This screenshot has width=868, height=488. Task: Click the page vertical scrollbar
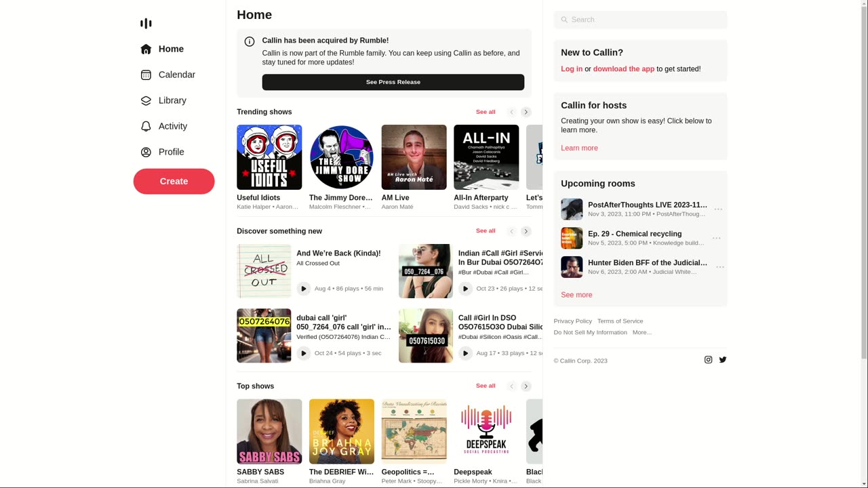coord(863,244)
